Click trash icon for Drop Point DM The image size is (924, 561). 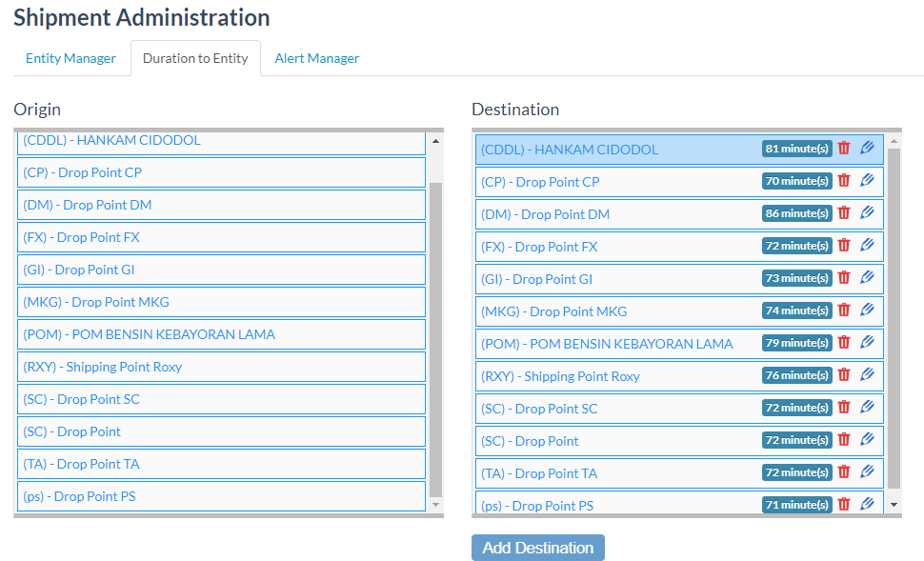click(844, 213)
